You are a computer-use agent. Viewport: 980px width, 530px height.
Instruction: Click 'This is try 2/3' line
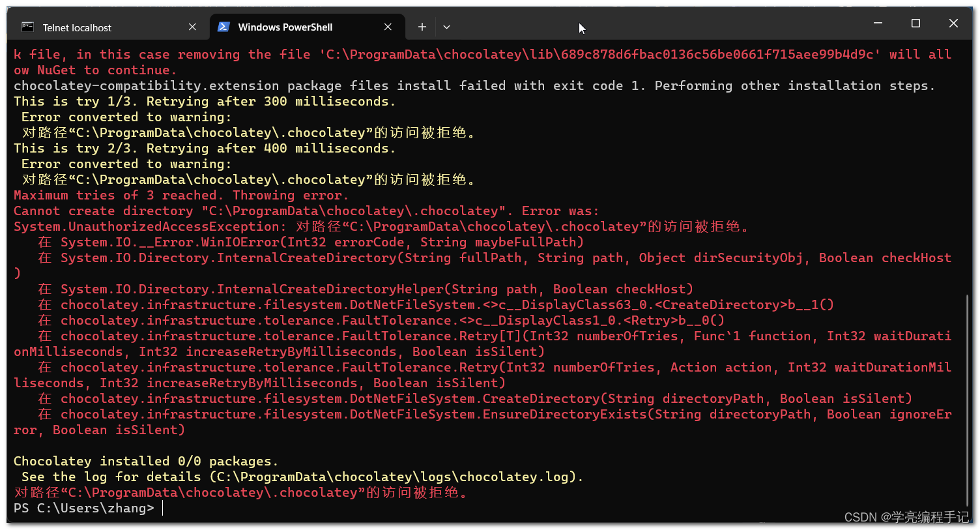click(205, 148)
